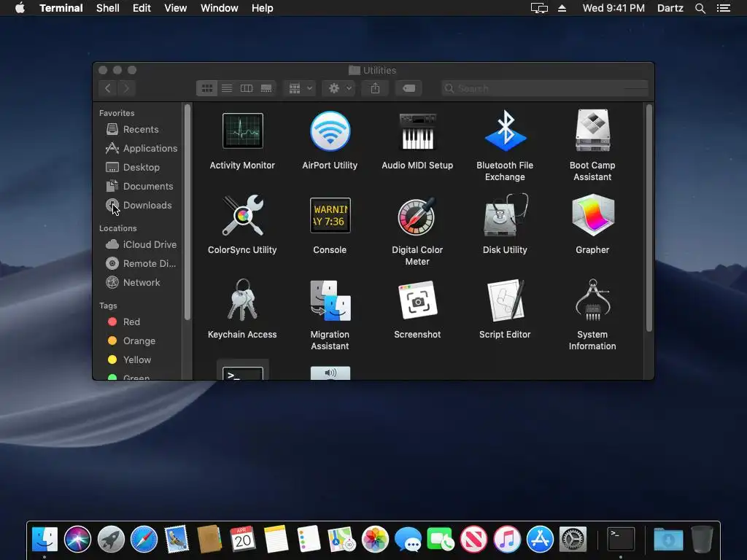Switch Finder to icon view

tap(206, 88)
